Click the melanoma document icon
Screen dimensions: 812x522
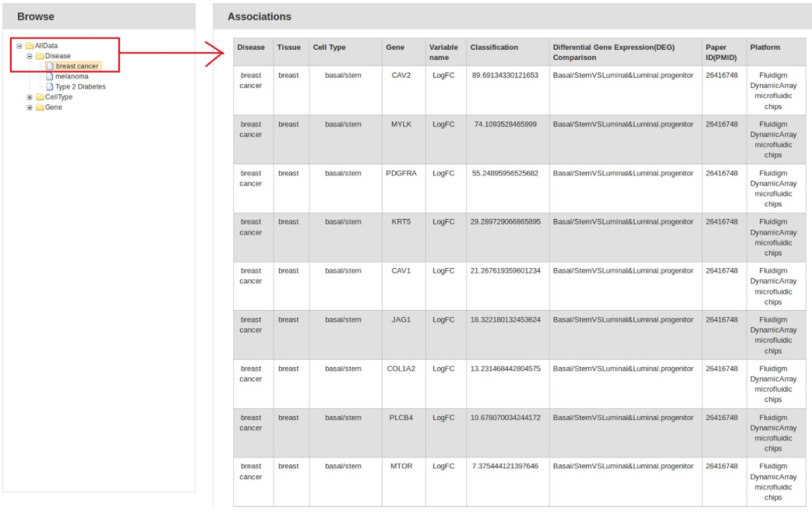(50, 76)
